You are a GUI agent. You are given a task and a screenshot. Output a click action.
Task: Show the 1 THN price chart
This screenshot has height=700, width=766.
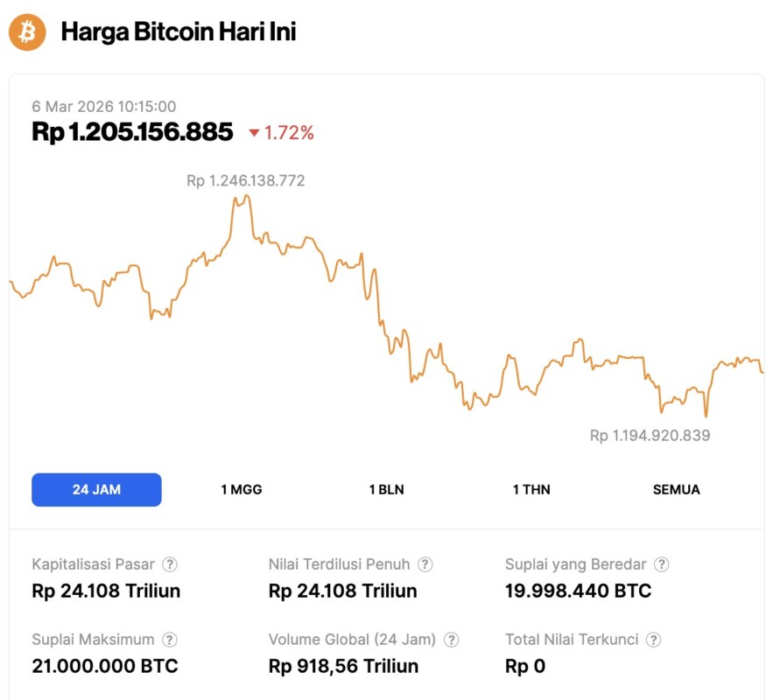[x=531, y=490]
